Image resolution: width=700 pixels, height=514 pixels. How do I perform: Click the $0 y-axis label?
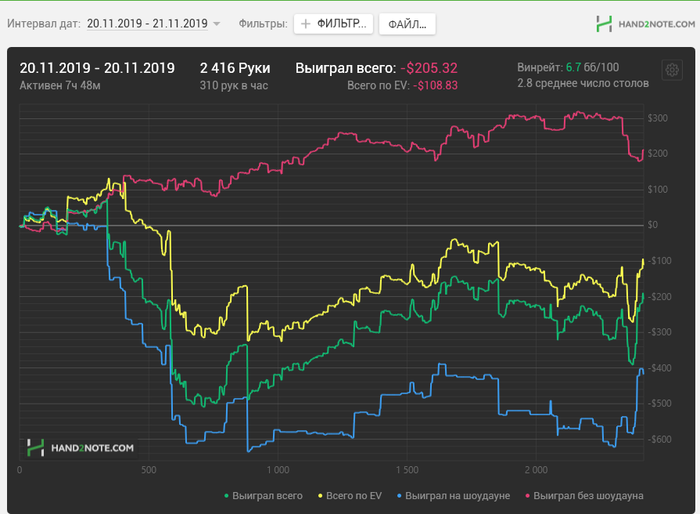(652, 225)
